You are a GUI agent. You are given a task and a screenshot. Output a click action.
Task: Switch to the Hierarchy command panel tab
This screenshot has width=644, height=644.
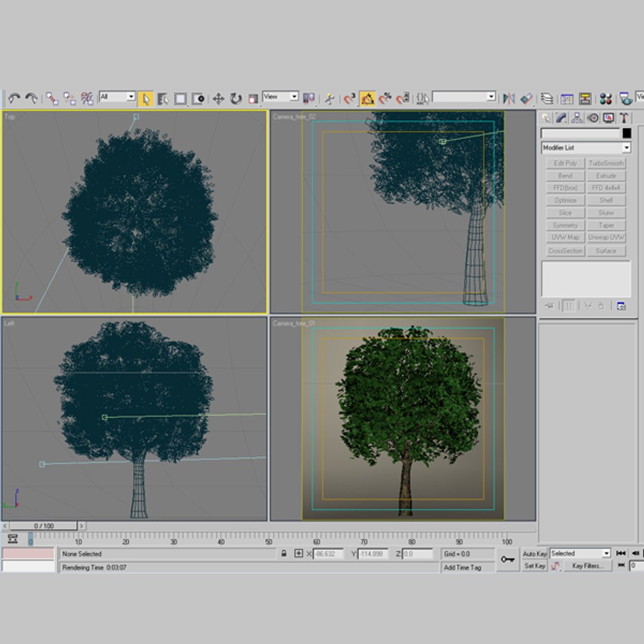pyautogui.click(x=577, y=118)
